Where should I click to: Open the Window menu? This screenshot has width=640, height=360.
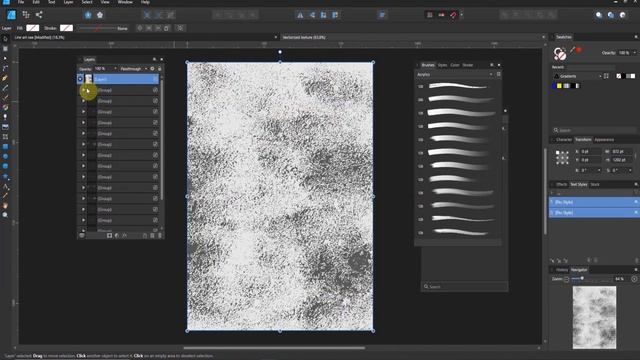tap(125, 2)
